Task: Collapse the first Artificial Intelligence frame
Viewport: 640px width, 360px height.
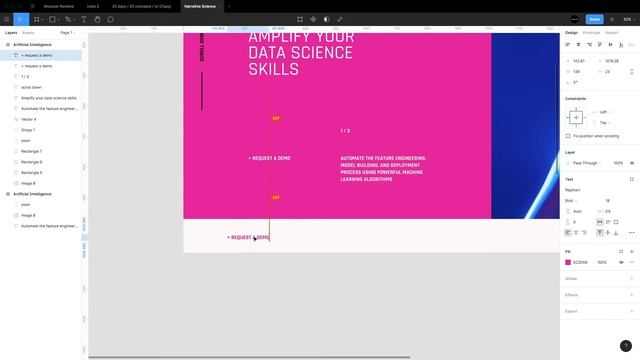Action: pos(8,44)
